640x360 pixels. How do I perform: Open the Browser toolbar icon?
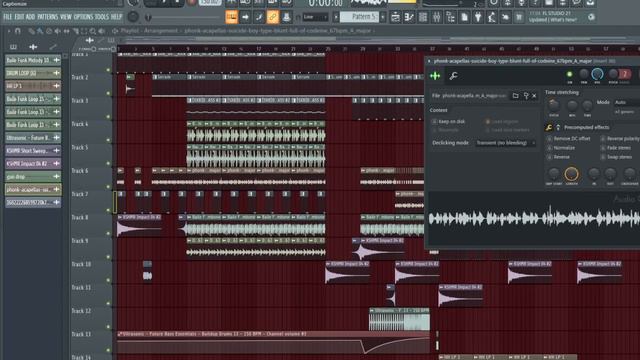451,17
